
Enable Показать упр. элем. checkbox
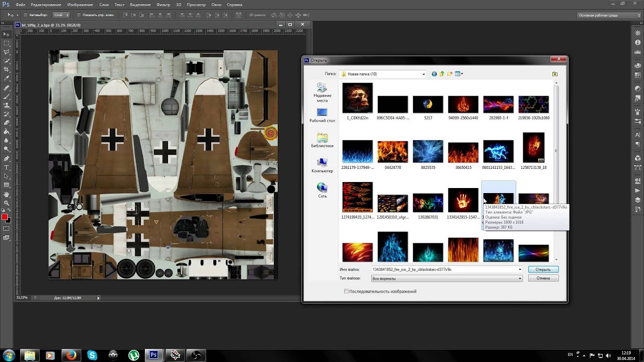coord(79,15)
